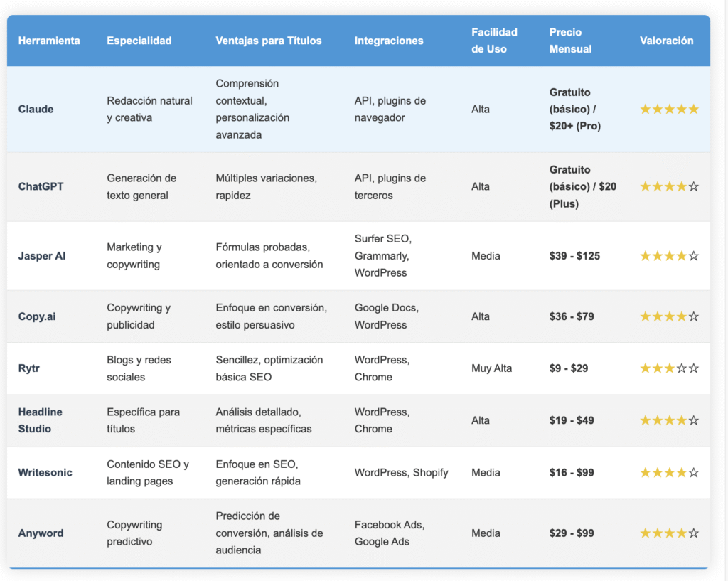The width and height of the screenshot is (728, 581).
Task: Click 'Fórmulas probadas, orientado a conversión' cell
Action: [x=269, y=256]
